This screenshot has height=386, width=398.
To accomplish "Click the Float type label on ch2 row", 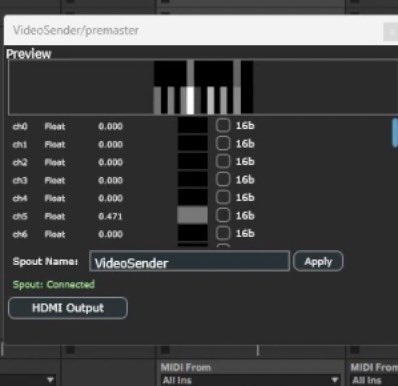I will pos(55,162).
